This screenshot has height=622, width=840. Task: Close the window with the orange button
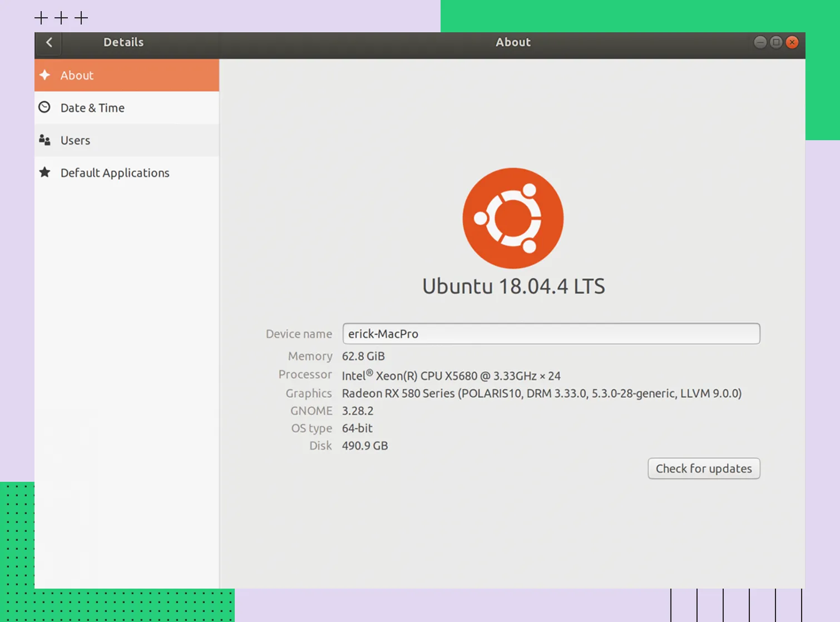pos(792,42)
